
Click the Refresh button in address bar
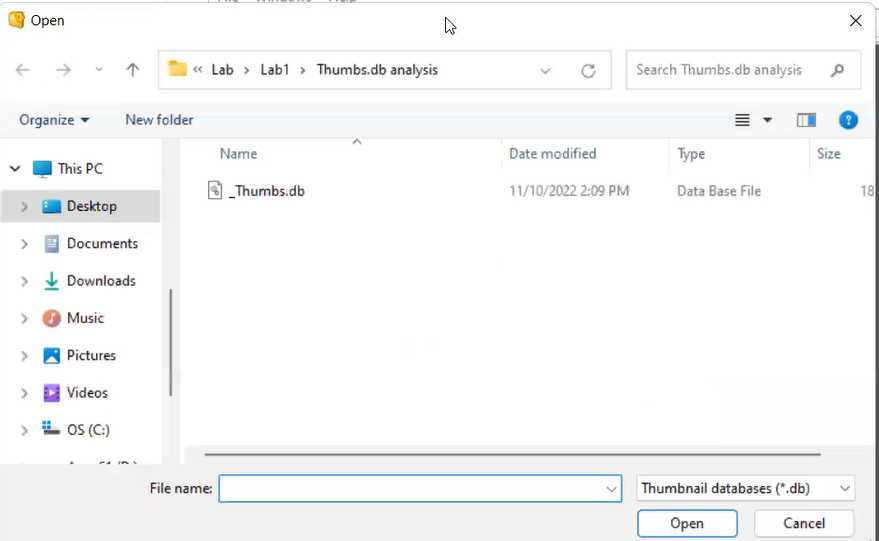(588, 70)
